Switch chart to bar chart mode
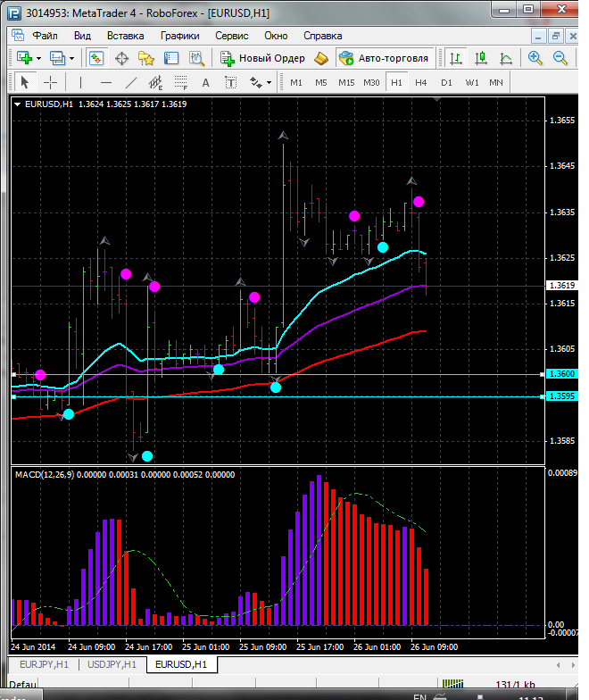 (455, 58)
